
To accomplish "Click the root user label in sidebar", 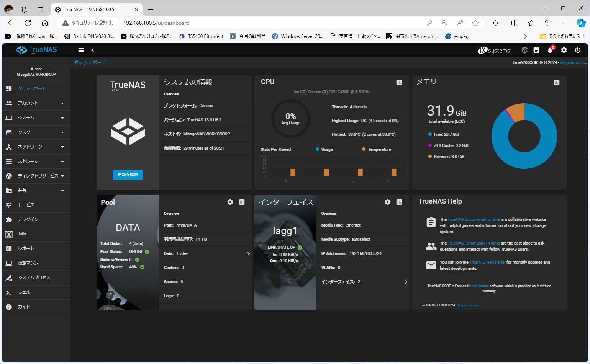I will pyautogui.click(x=36, y=69).
